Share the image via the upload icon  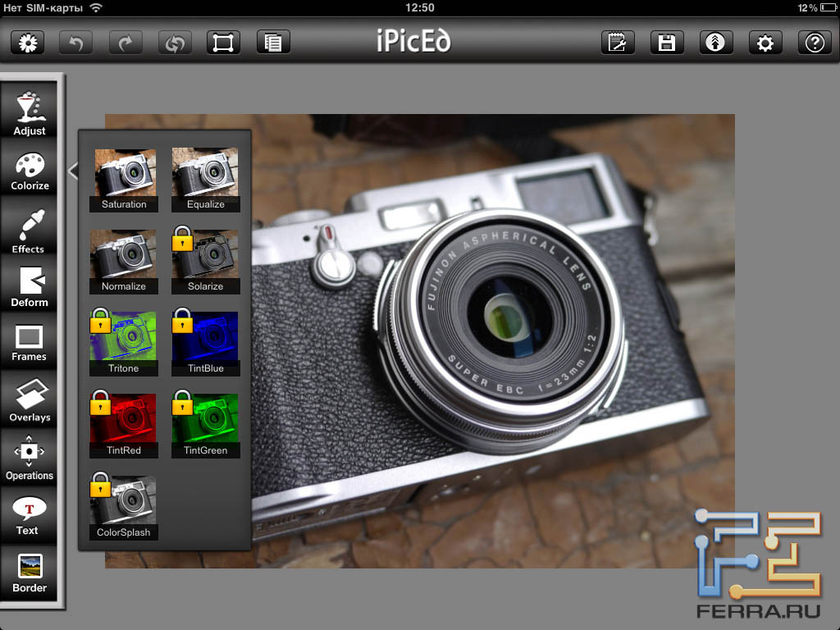click(715, 43)
